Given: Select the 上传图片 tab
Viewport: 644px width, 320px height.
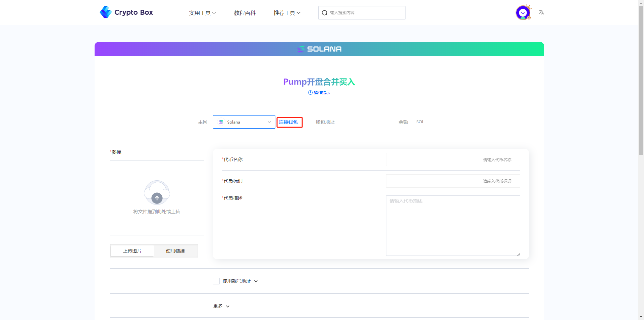Looking at the screenshot, I should (x=132, y=251).
